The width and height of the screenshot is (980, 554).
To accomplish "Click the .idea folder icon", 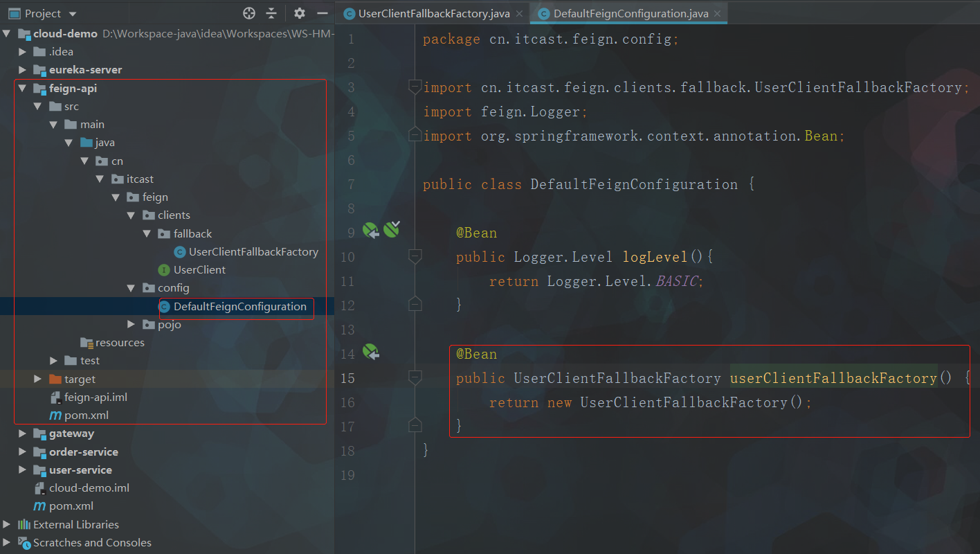I will pos(40,52).
